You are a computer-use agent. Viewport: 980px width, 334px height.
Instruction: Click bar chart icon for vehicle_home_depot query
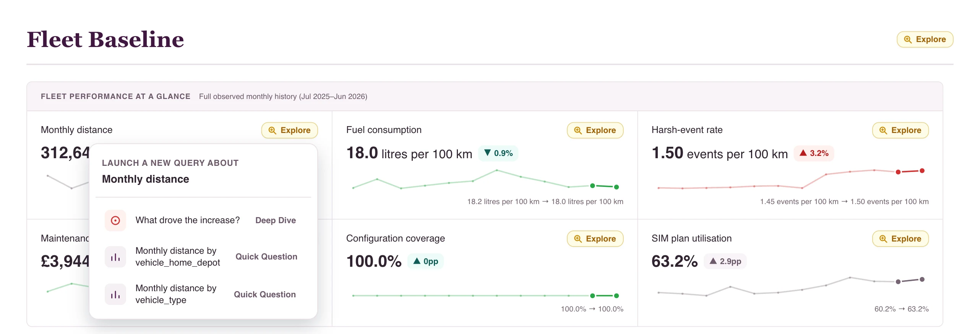click(115, 257)
